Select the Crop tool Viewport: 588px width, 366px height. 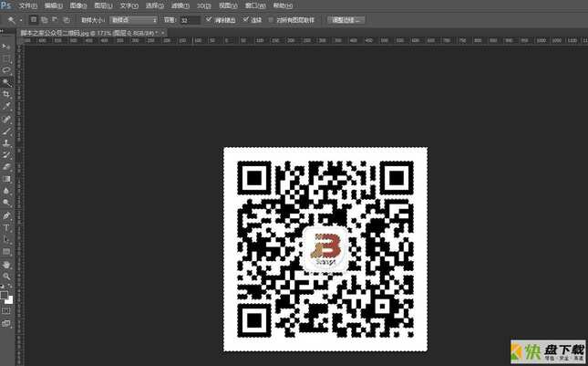tap(6, 94)
